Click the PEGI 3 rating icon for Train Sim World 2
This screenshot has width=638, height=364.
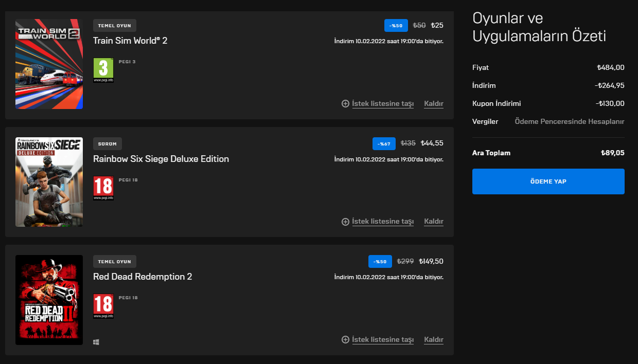pyautogui.click(x=103, y=70)
